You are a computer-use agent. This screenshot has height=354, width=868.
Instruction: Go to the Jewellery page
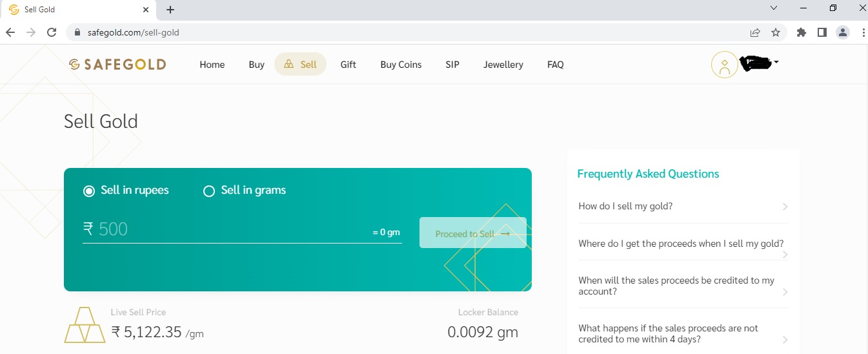coord(503,65)
